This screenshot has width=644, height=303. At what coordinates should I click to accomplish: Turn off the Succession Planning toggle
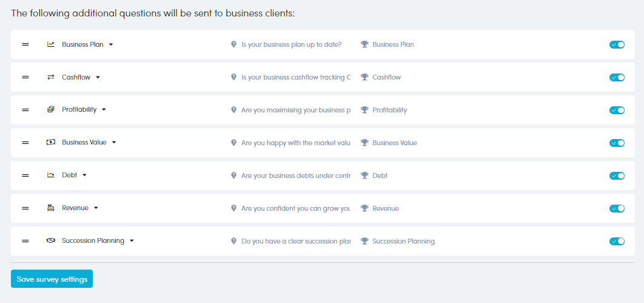[617, 241]
